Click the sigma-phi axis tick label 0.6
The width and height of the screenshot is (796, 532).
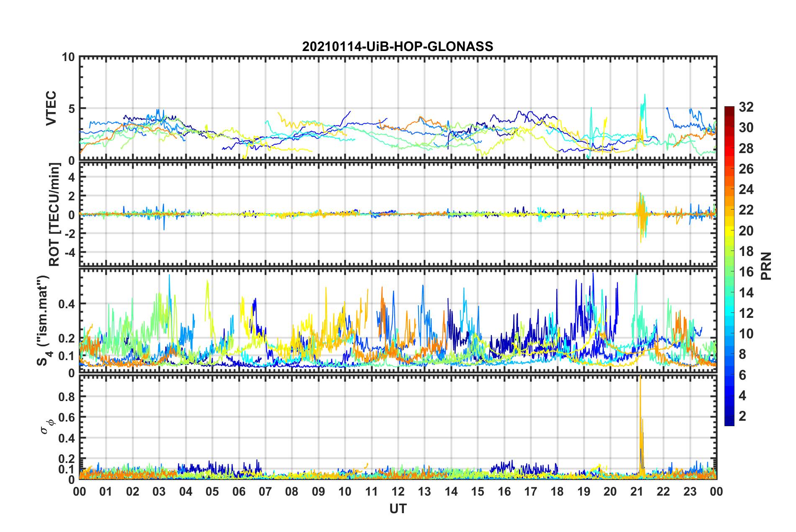pyautogui.click(x=67, y=417)
